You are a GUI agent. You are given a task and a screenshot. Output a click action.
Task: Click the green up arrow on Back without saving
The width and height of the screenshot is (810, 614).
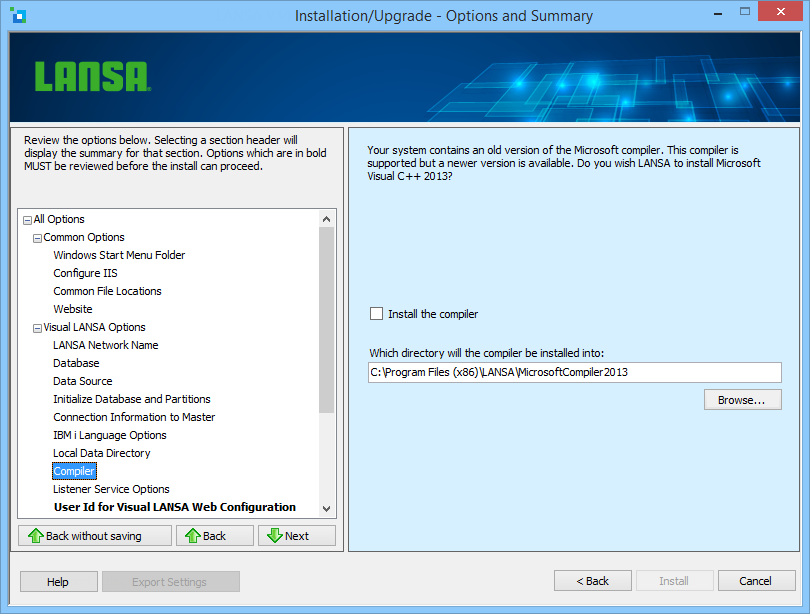[x=36, y=536]
